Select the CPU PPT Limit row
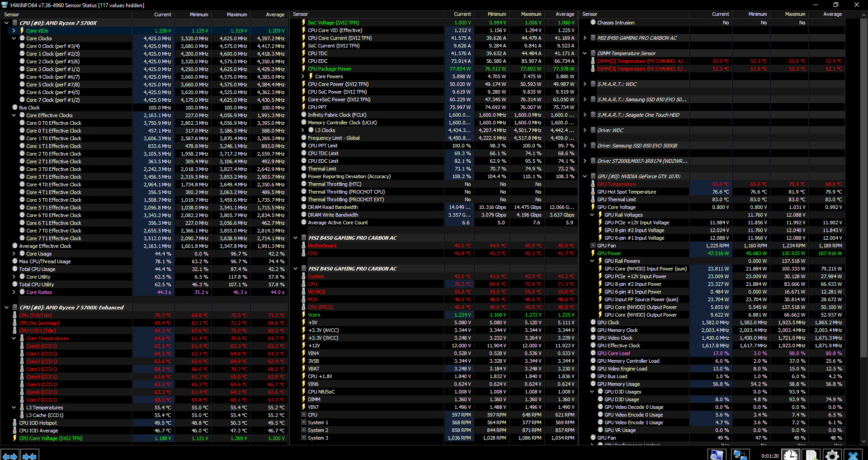The image size is (868, 460). pyautogui.click(x=434, y=146)
